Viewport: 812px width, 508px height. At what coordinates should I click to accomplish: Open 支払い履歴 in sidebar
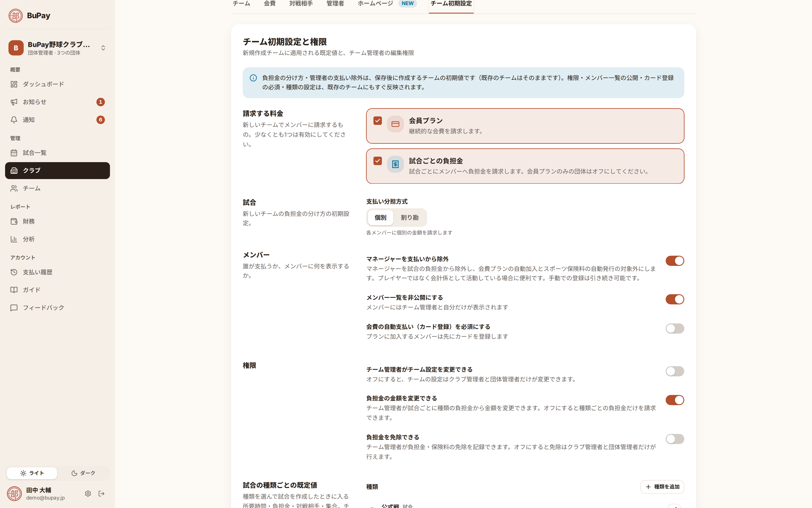(57, 272)
